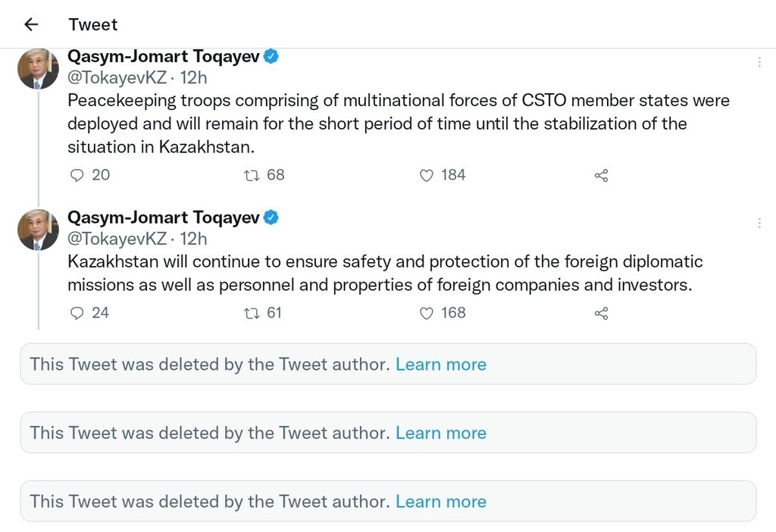776x532 pixels.
Task: Open Toqayev's avatar on second tweet
Action: tap(38, 230)
